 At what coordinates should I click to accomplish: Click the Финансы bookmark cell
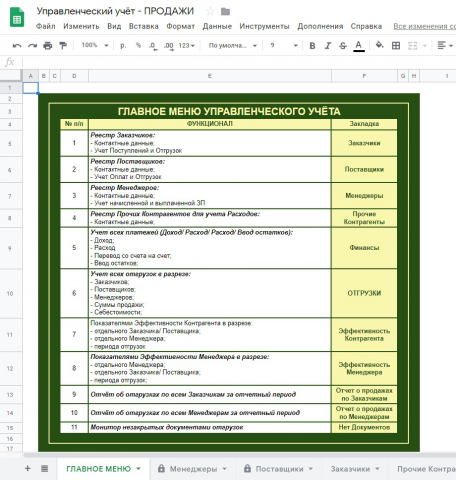[364, 248]
